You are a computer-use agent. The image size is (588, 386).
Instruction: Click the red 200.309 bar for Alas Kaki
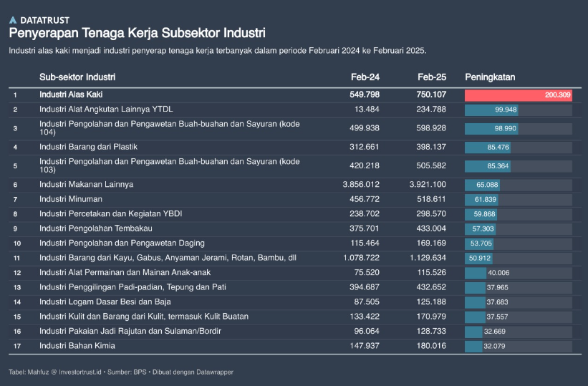coord(518,95)
